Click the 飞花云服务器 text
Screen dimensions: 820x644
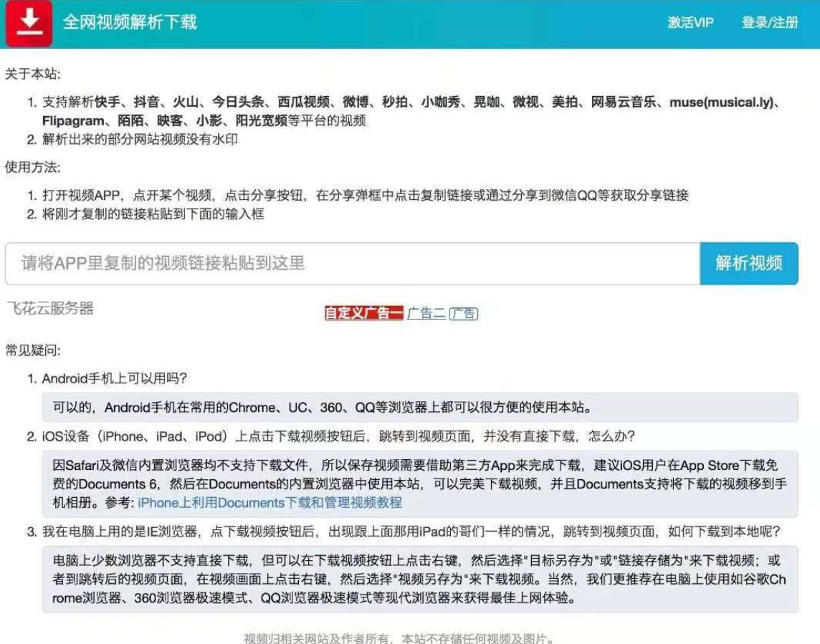50,309
